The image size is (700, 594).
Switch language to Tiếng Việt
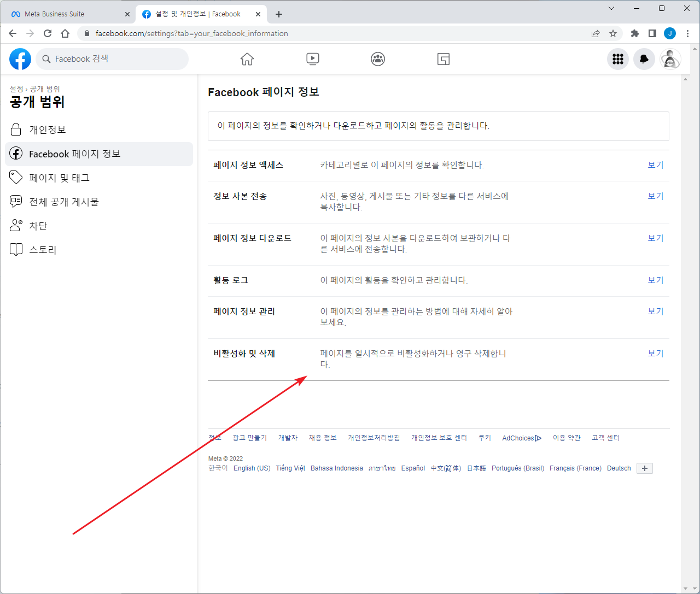(x=290, y=468)
